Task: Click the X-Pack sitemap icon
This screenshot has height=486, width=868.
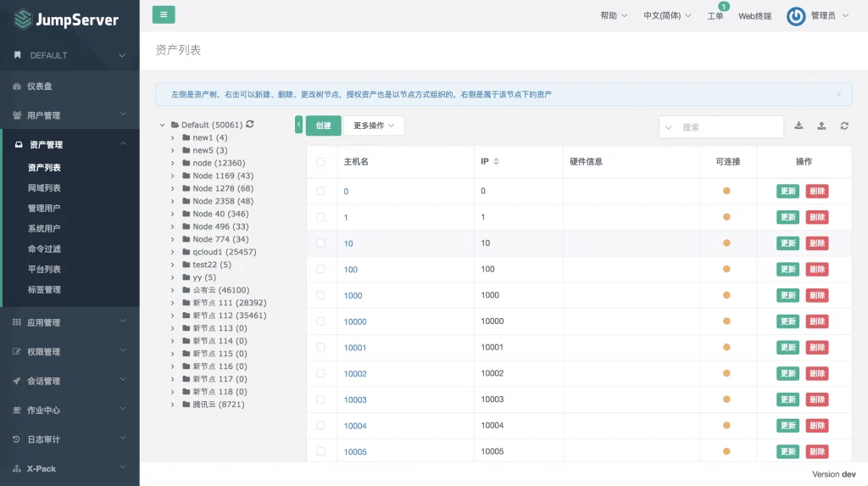Action: click(17, 469)
